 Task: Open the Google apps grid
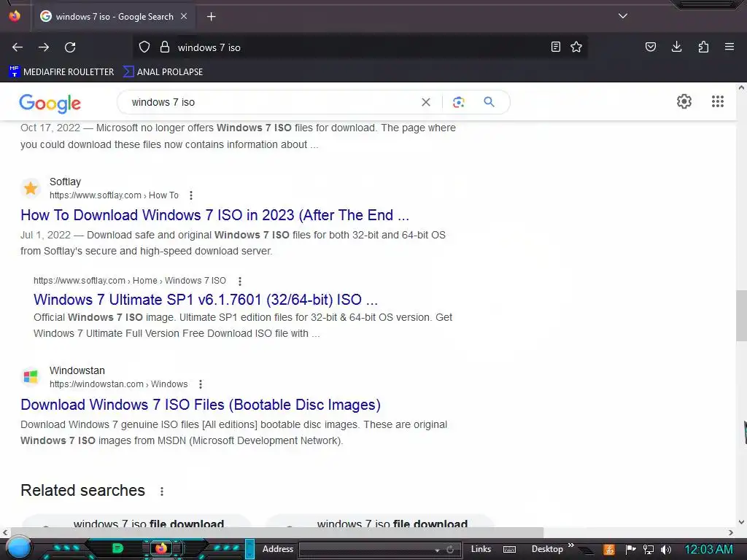coord(718,101)
